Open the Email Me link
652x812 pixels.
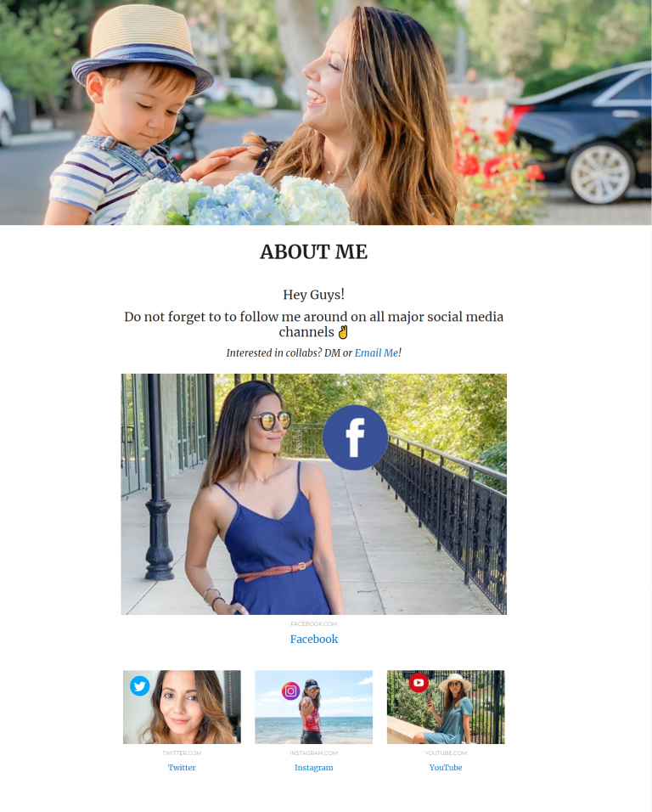[x=376, y=352]
